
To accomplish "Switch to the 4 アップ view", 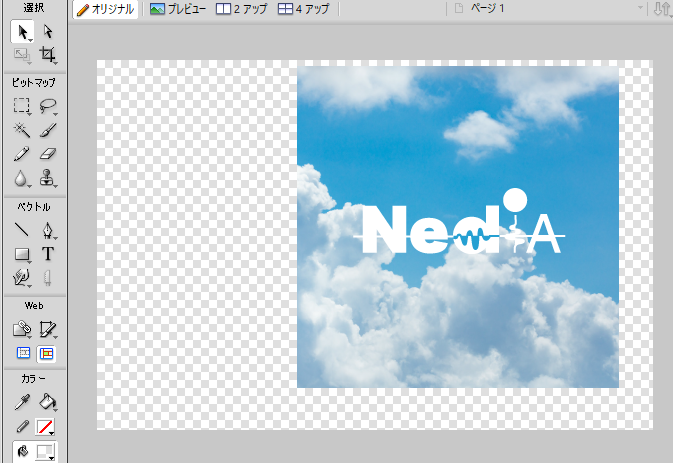I will [303, 9].
